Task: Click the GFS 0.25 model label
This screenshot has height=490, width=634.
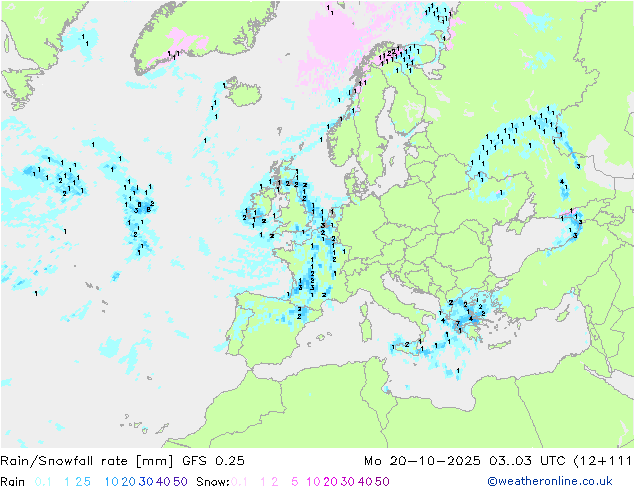Action: (x=213, y=461)
